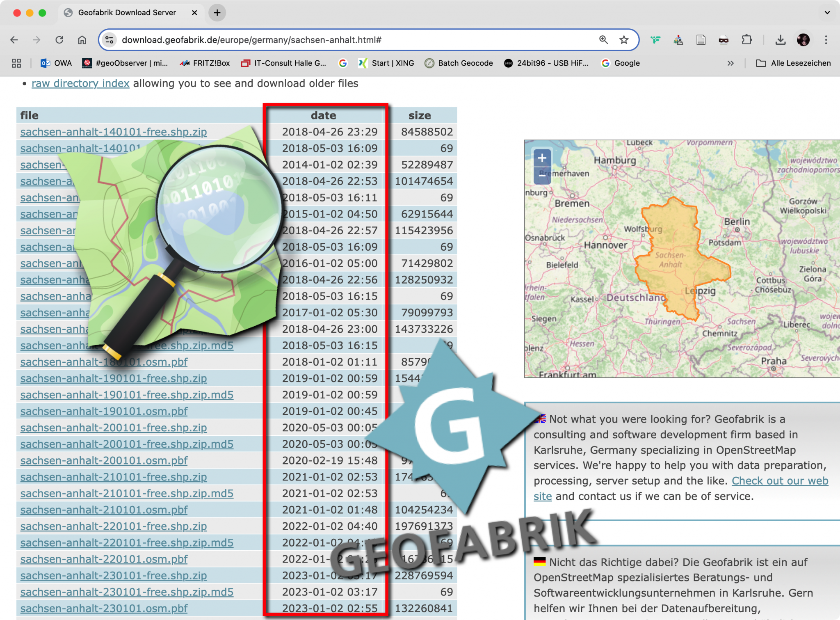Open sachsen-anhalt-200101-free.shp.zip.md5 link
The image size is (840, 620).
(127, 444)
